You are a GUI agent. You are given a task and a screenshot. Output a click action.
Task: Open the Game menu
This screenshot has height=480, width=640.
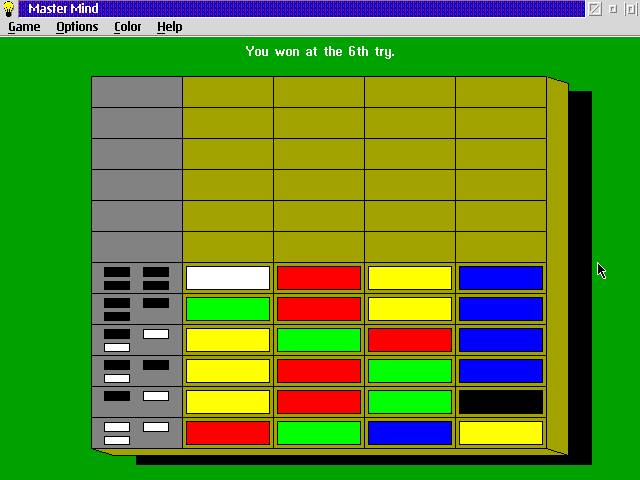tap(24, 27)
